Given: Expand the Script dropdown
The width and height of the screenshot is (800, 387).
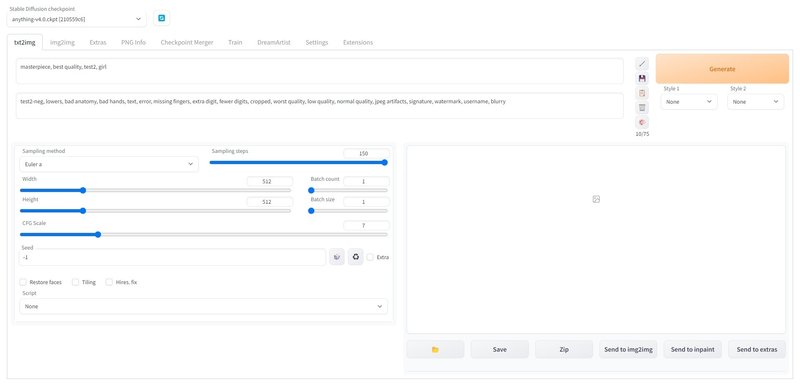Looking at the screenshot, I should [203, 306].
